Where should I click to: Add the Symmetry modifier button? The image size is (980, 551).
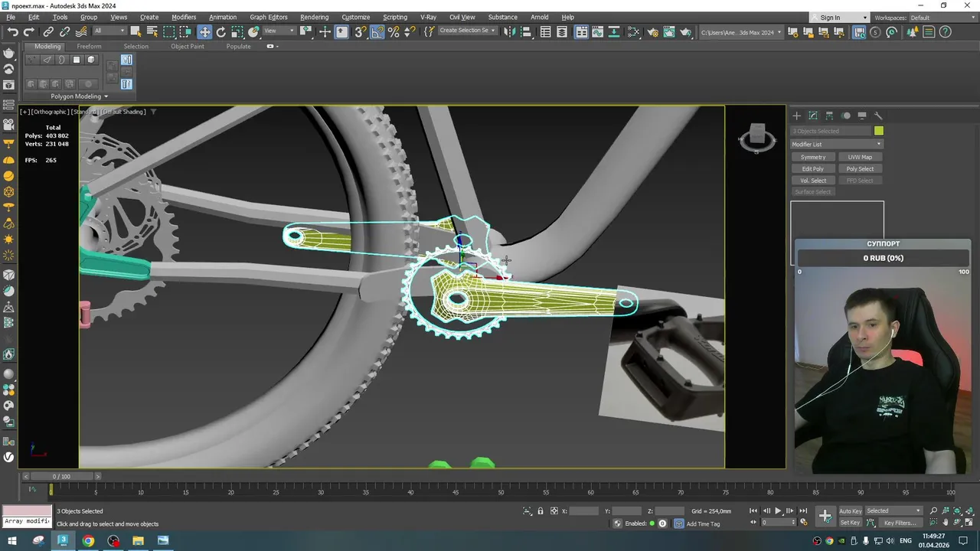[813, 157]
